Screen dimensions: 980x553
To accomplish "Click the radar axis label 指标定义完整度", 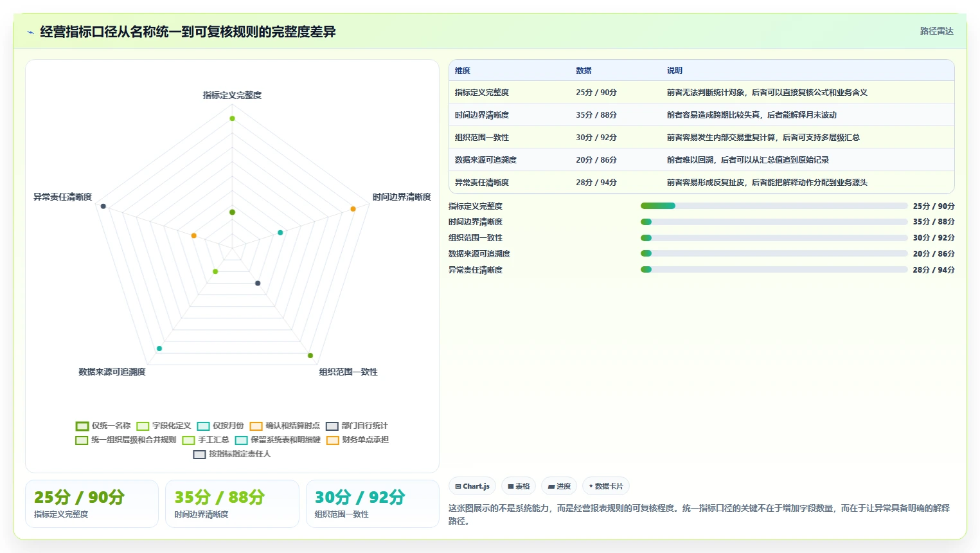I will 232,95.
